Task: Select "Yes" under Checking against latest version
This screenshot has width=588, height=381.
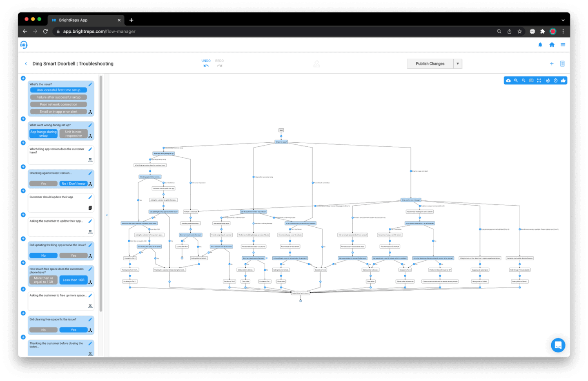Action: pos(43,184)
